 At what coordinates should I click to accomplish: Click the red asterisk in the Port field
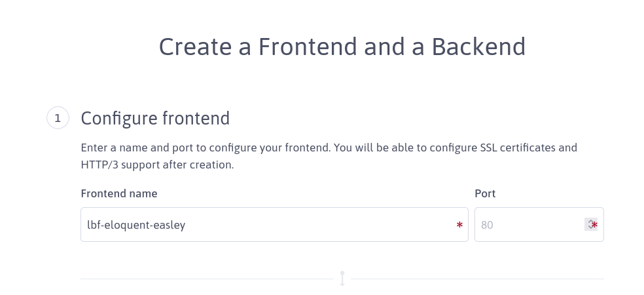click(595, 226)
